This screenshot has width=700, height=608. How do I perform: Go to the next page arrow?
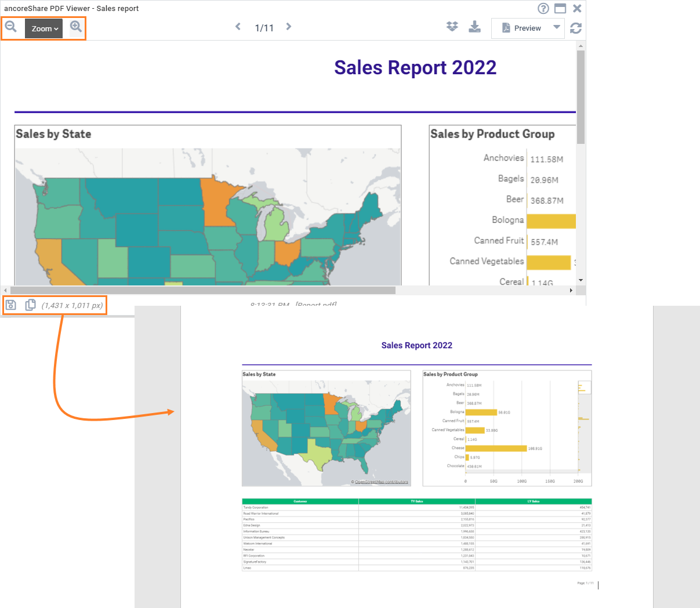[289, 27]
